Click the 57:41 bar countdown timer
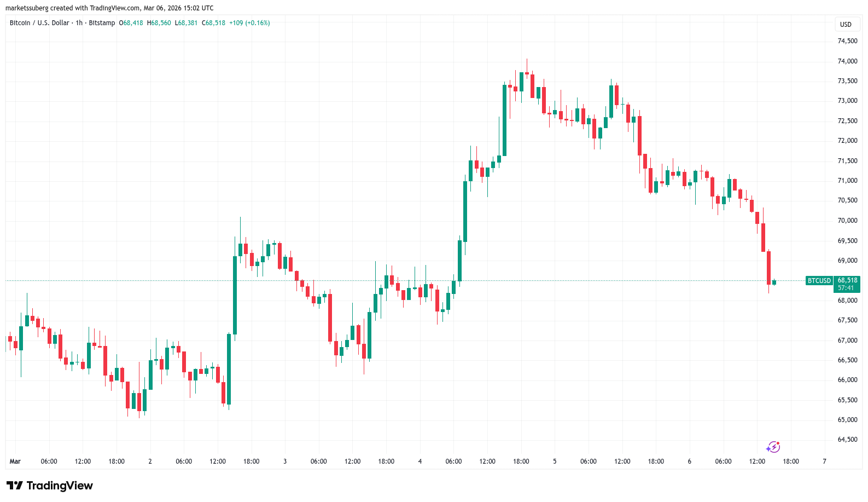868x502 pixels. [x=846, y=288]
